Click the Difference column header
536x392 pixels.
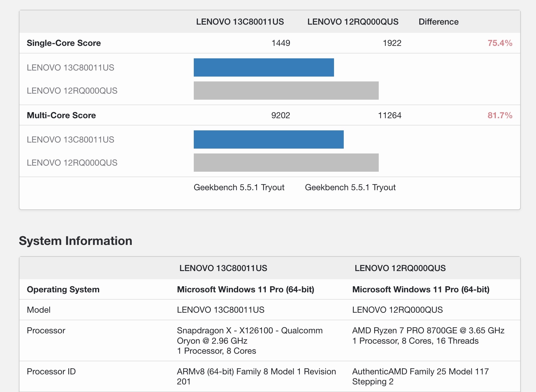(438, 22)
